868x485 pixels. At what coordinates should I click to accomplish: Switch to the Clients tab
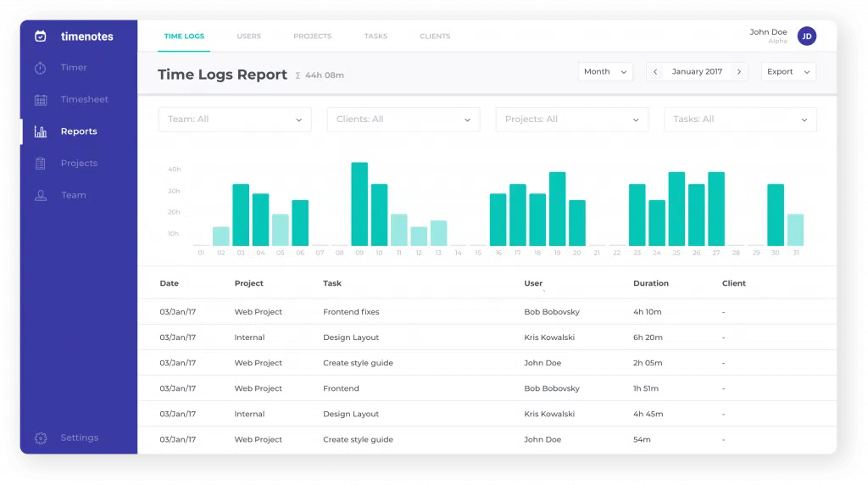[435, 36]
